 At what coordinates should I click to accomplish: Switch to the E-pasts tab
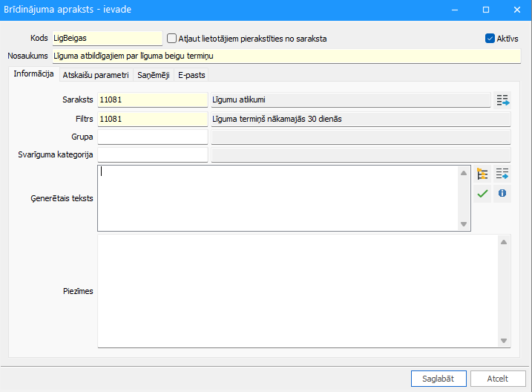coord(191,75)
